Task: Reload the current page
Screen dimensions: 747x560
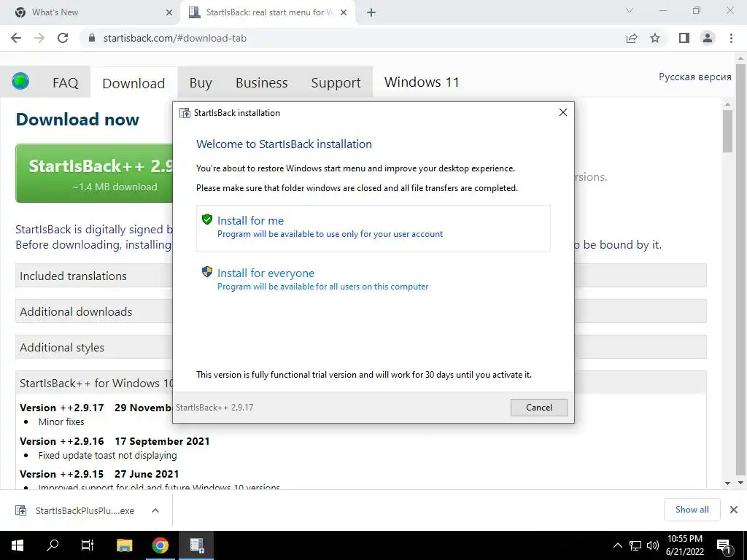Action: [63, 38]
